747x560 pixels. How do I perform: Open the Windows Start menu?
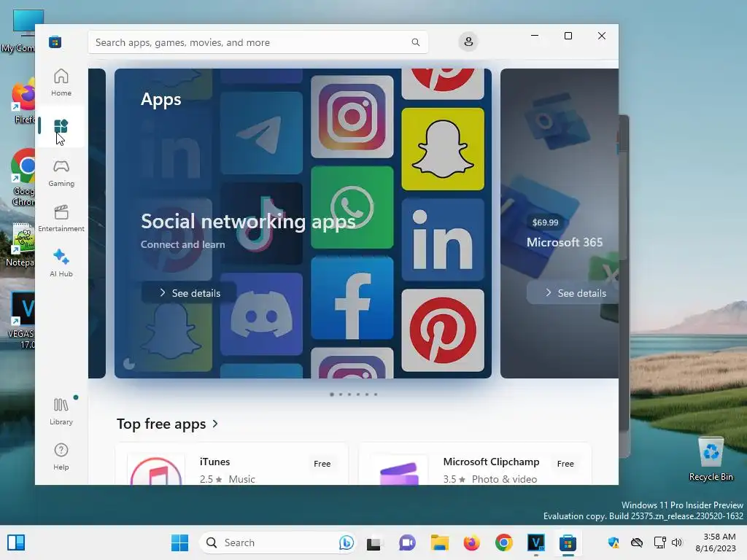pyautogui.click(x=179, y=542)
